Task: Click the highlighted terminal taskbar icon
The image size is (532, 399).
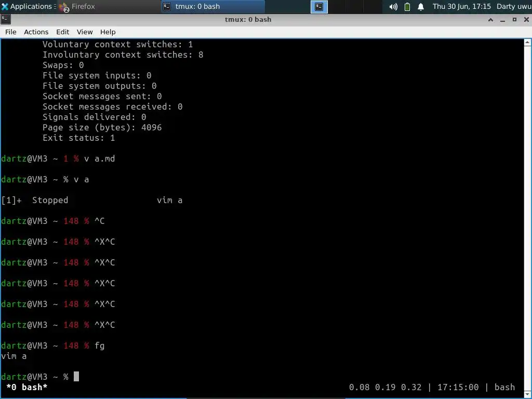Action: pyautogui.click(x=319, y=6)
